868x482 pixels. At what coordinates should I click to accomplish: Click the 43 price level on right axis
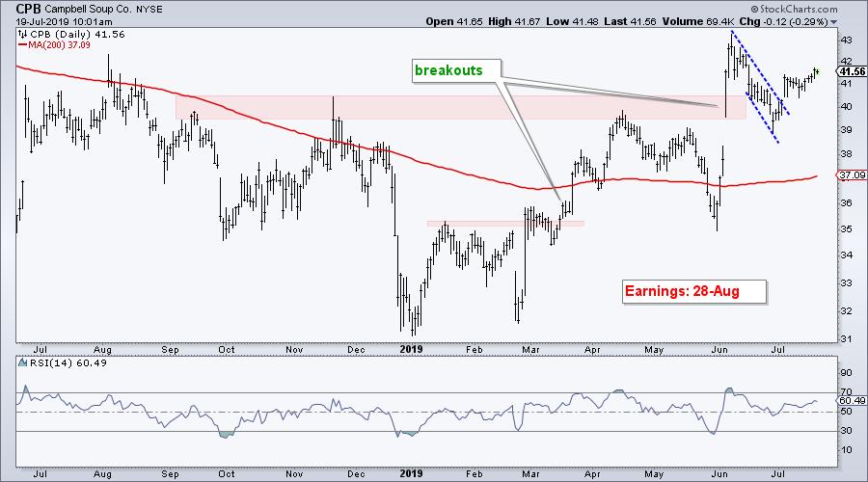[x=847, y=40]
